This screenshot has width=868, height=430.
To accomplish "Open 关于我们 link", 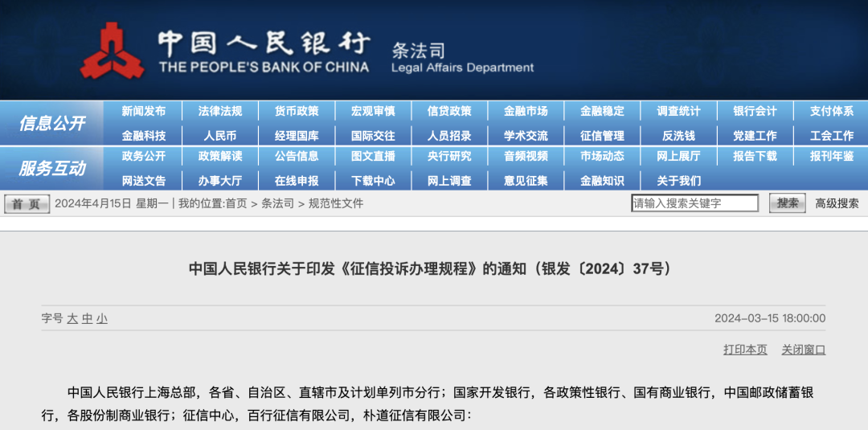I will [x=678, y=180].
